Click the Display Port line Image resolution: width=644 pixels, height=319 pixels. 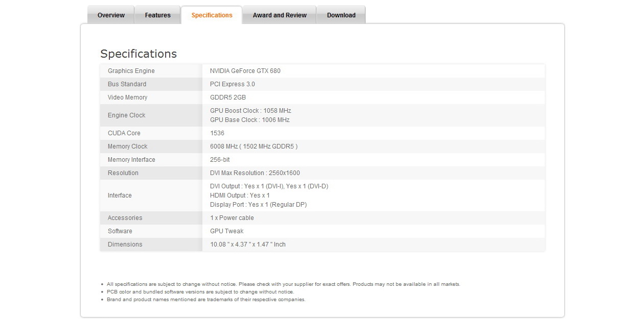click(x=258, y=205)
